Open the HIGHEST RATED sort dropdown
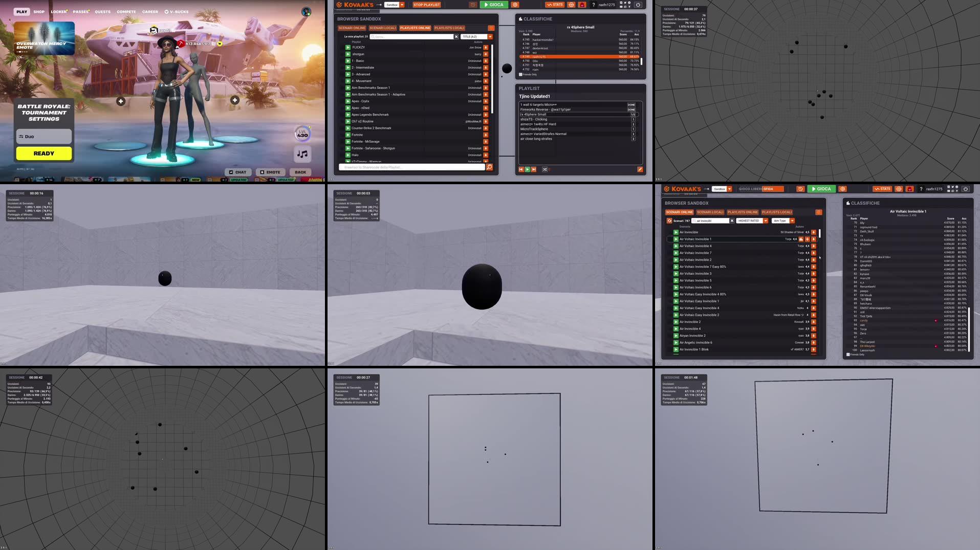The width and height of the screenshot is (980, 550). coord(752,221)
